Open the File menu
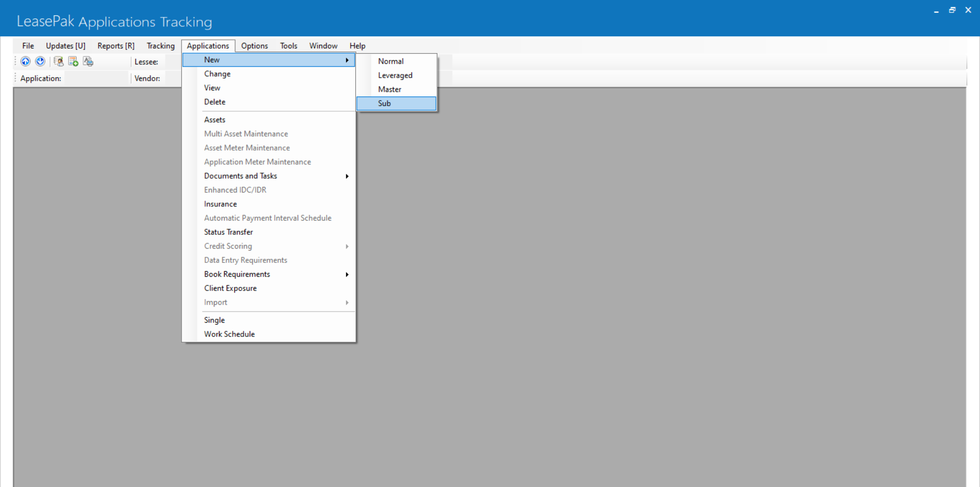Image resolution: width=980 pixels, height=487 pixels. pyautogui.click(x=28, y=46)
